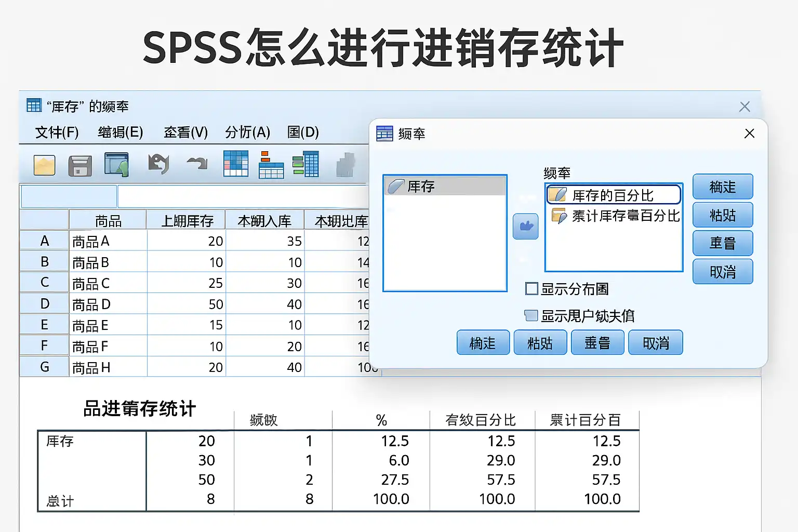Click the reset button in the bottom button row
Viewport: 798px width, 532px height.
pos(597,343)
